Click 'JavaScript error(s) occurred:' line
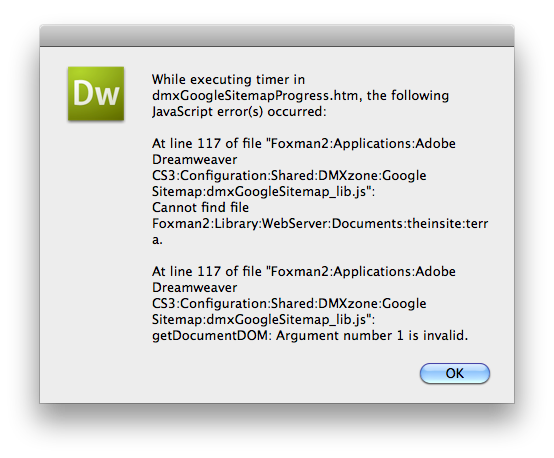 tap(239, 112)
